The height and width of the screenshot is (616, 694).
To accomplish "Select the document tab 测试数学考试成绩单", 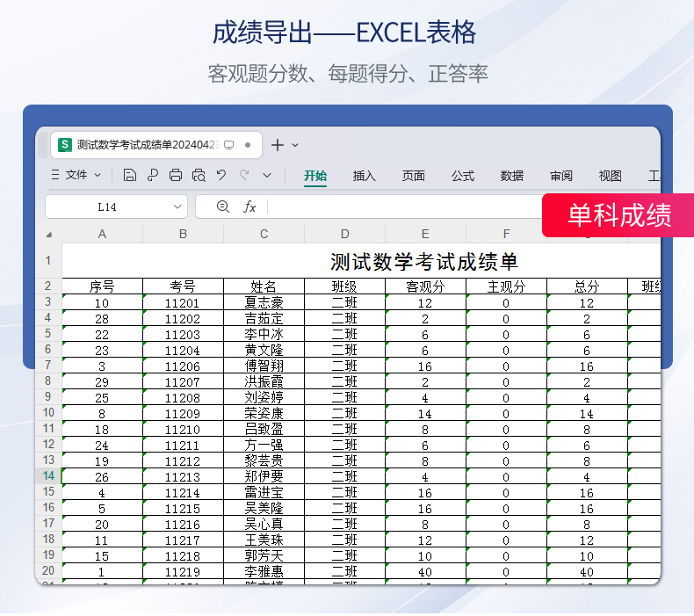I will coord(145,144).
